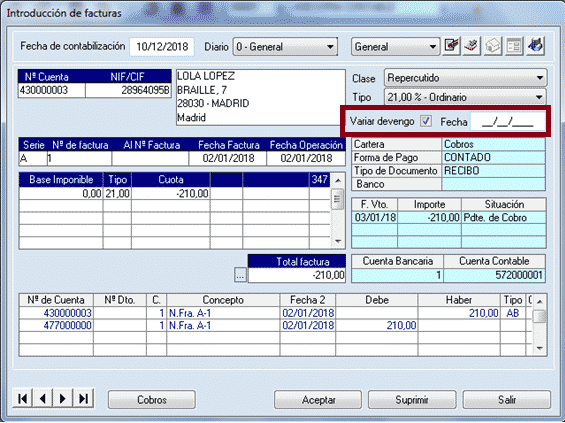
Task: Click the Tipo cell 21,00 in tax grid
Action: (x=117, y=193)
